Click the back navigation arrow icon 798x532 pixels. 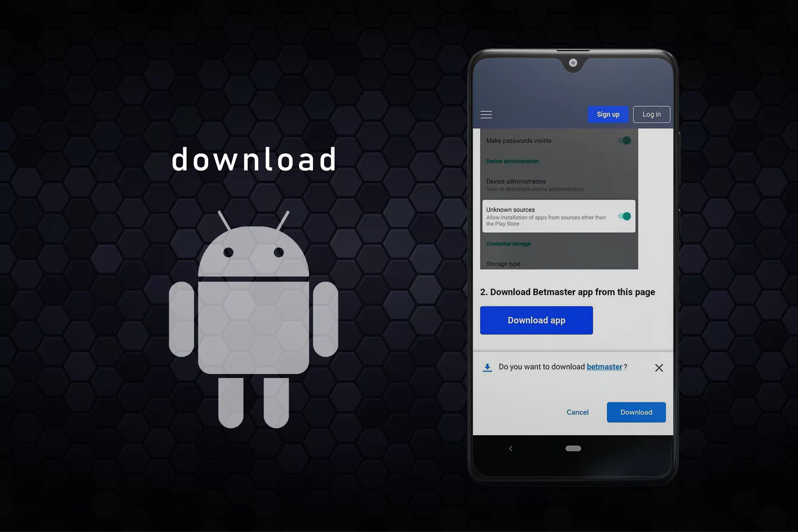coord(510,448)
